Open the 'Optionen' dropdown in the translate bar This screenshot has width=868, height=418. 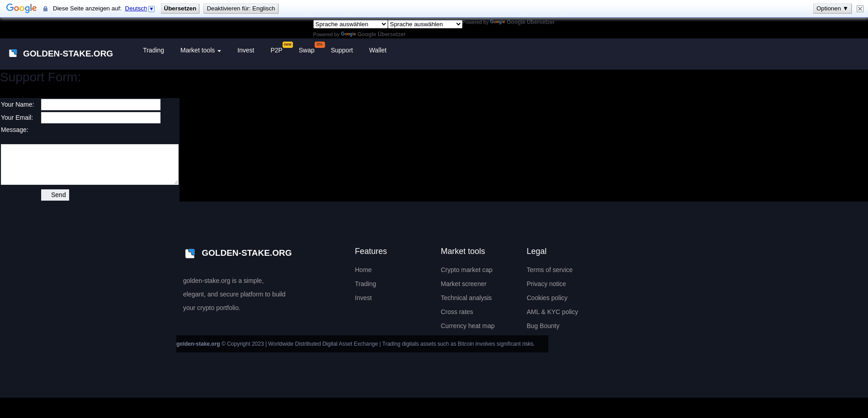pos(832,8)
